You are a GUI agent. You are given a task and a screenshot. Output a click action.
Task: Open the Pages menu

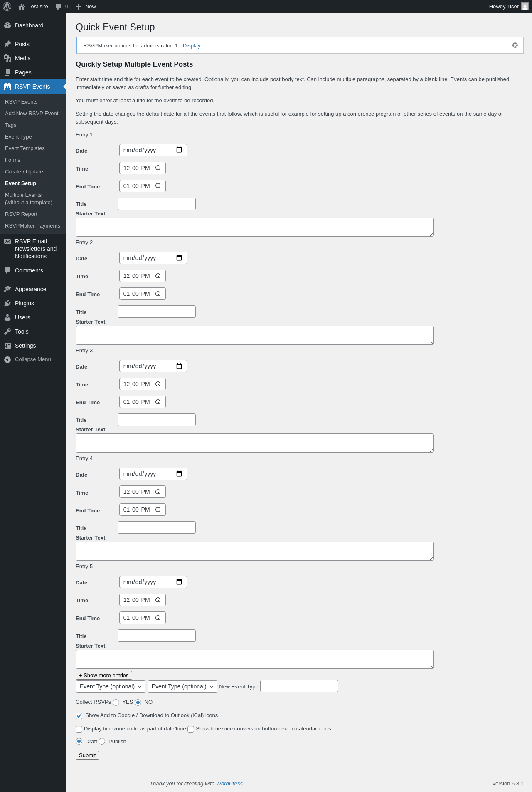(x=33, y=72)
